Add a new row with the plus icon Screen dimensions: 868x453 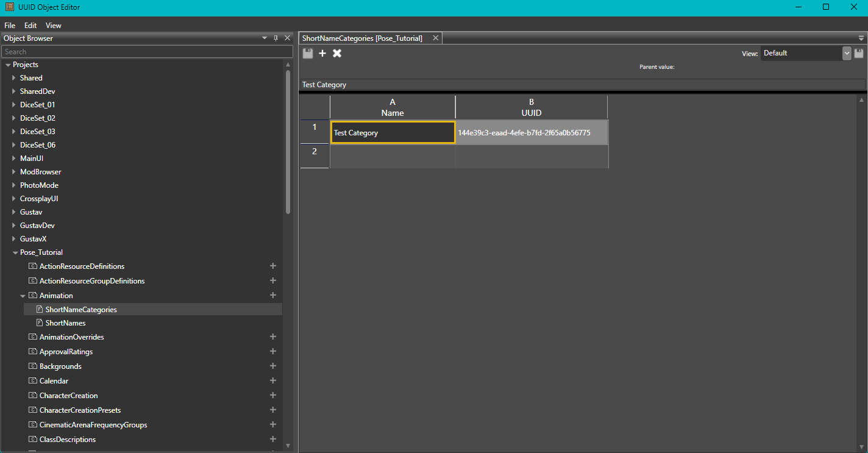pyautogui.click(x=322, y=53)
